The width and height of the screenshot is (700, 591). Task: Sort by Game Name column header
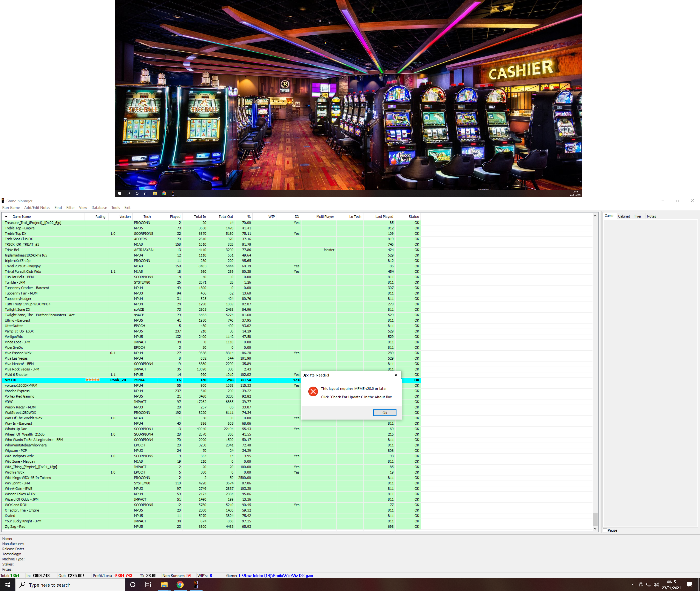[44, 217]
